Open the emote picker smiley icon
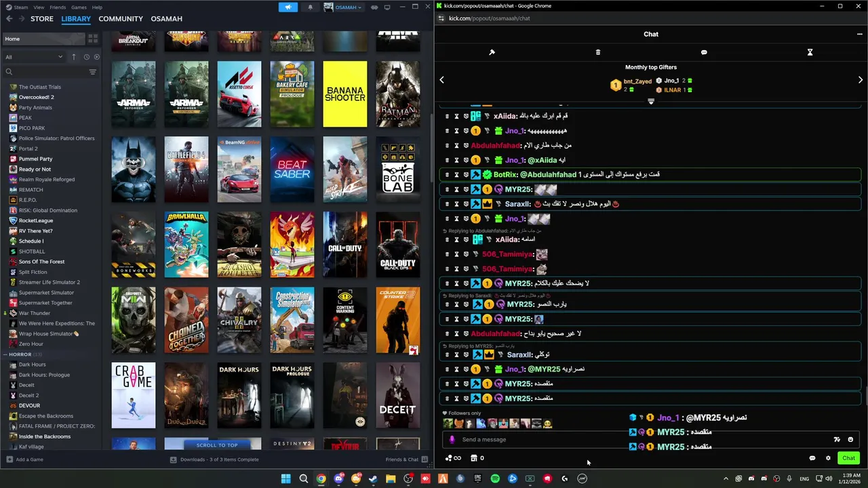Viewport: 868px width, 488px height. pyautogui.click(x=850, y=439)
